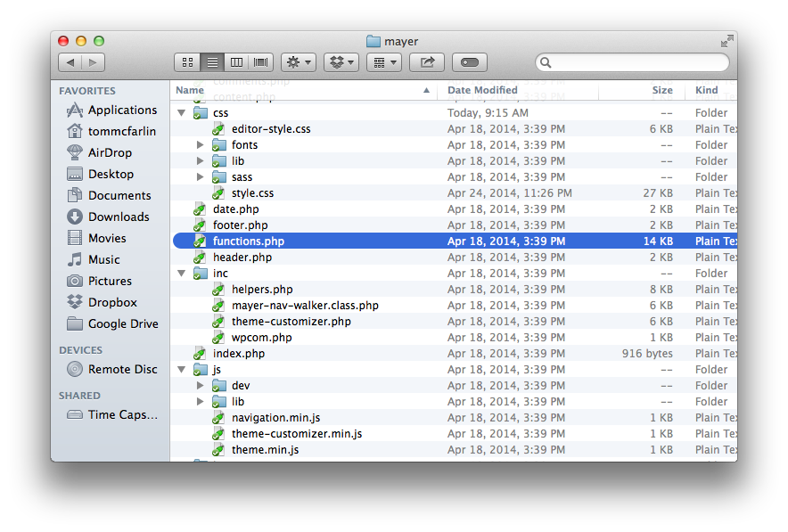Open Google Drive in the sidebar

pos(112,324)
